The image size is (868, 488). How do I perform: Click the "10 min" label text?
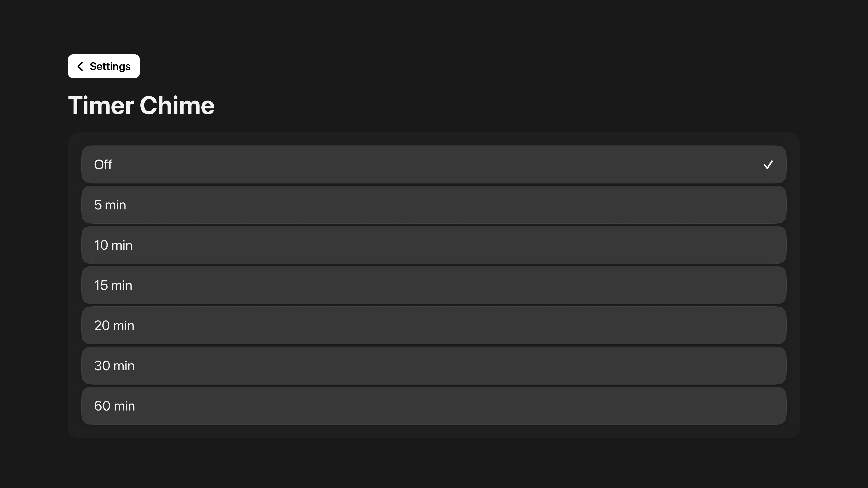(x=113, y=245)
